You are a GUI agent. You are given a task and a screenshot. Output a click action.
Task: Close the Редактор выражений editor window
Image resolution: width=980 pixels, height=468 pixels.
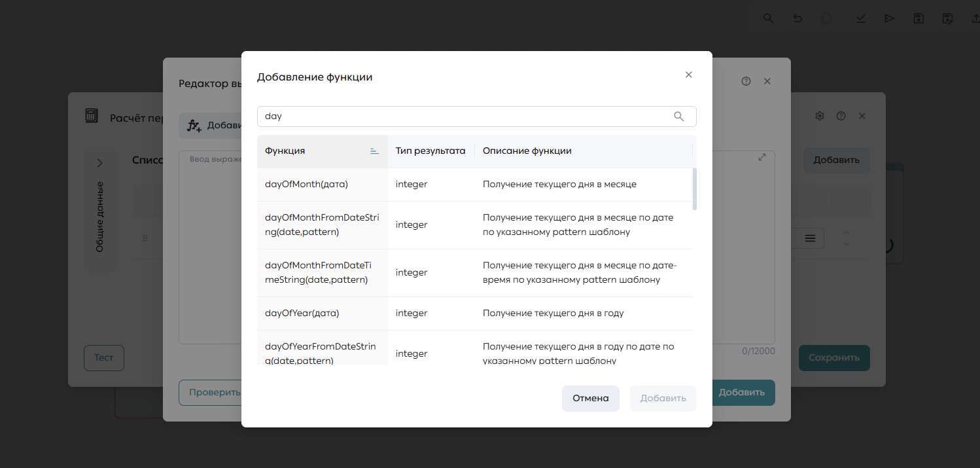(767, 81)
